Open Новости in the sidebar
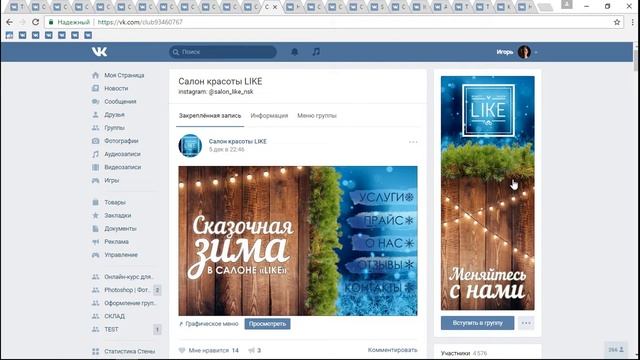The width and height of the screenshot is (640, 360). click(x=116, y=88)
